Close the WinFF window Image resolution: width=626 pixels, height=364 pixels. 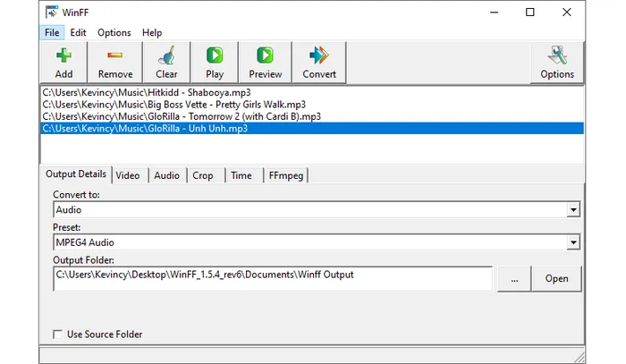pyautogui.click(x=566, y=13)
